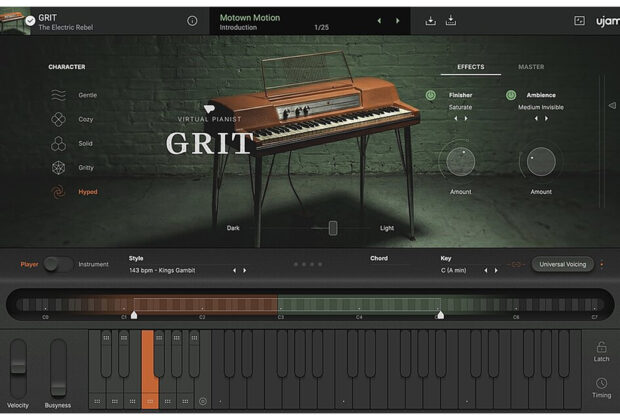Viewport: 620px width, 420px height.
Task: Pick the Gritty character icon
Action: coord(59,168)
